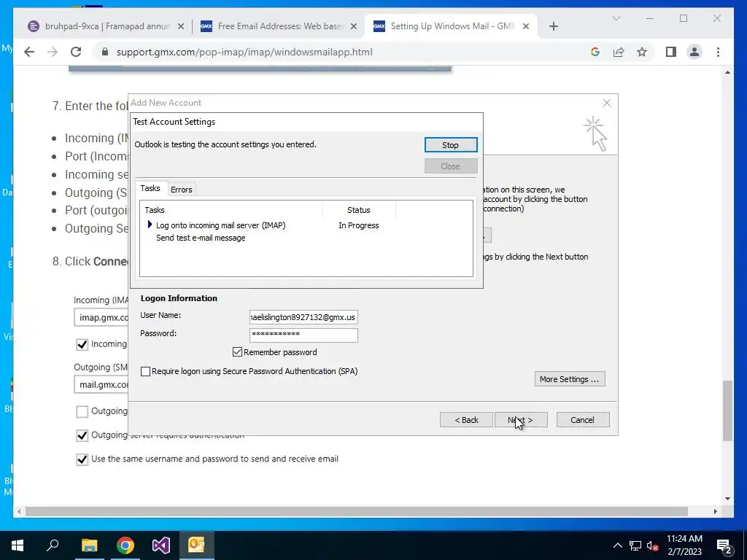Open muted volume tray icon

(x=653, y=546)
